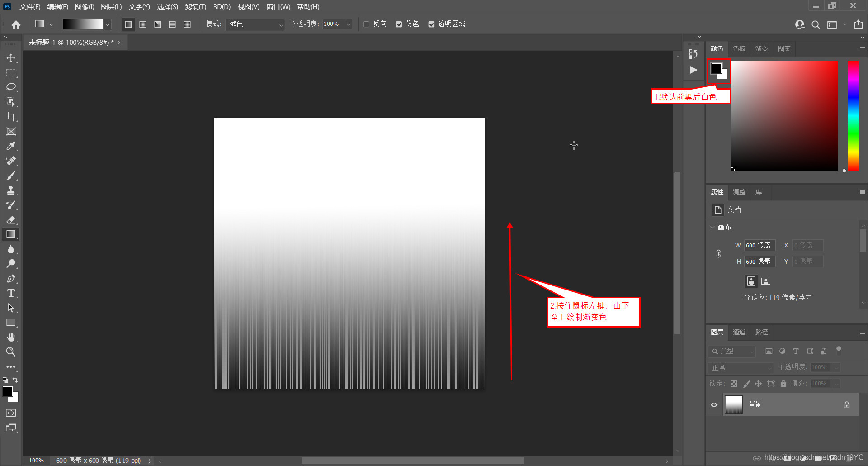Select the Rectangle shape tool
The height and width of the screenshot is (466, 868).
point(11,323)
